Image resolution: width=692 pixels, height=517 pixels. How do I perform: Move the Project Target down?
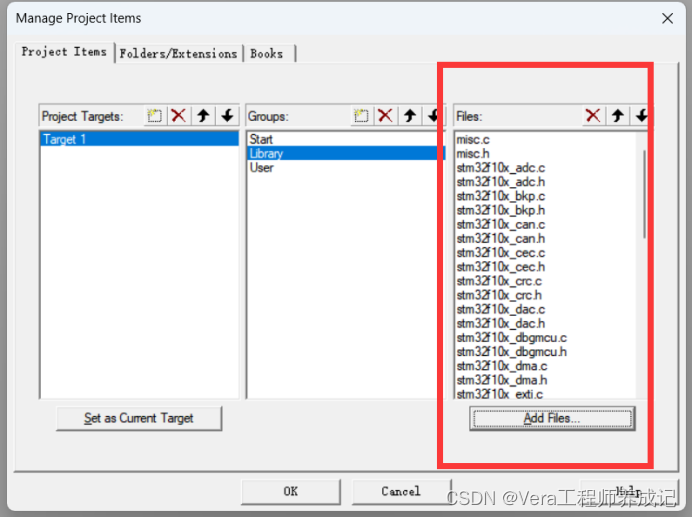point(227,116)
